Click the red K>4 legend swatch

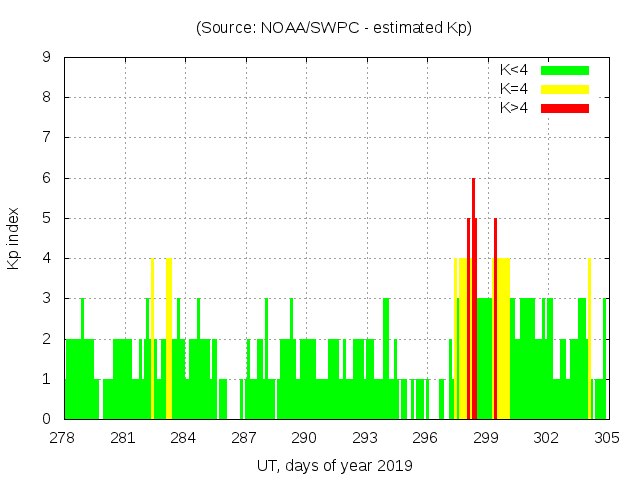[x=565, y=108]
